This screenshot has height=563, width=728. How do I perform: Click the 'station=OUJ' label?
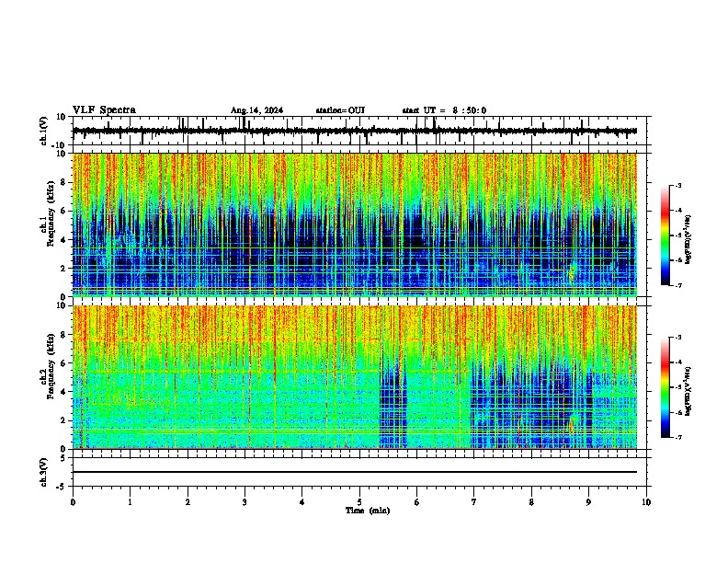click(340, 110)
